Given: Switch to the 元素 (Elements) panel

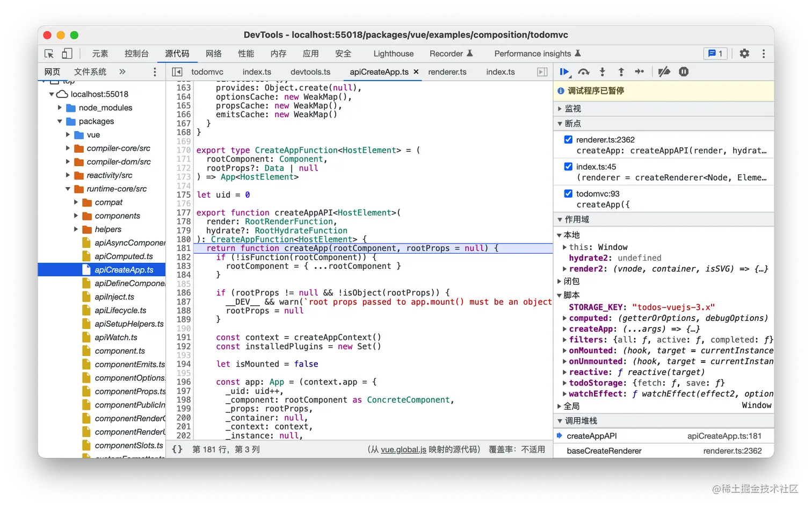Looking at the screenshot, I should pos(100,54).
